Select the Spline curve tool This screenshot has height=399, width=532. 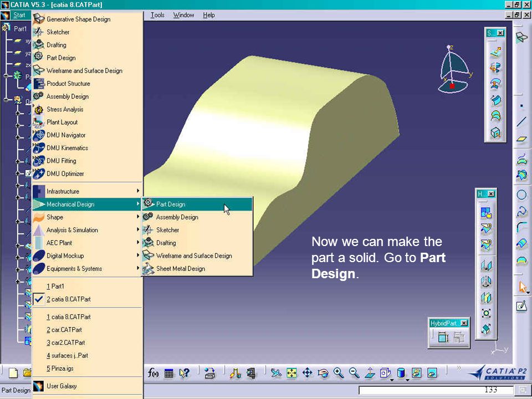pos(521,211)
